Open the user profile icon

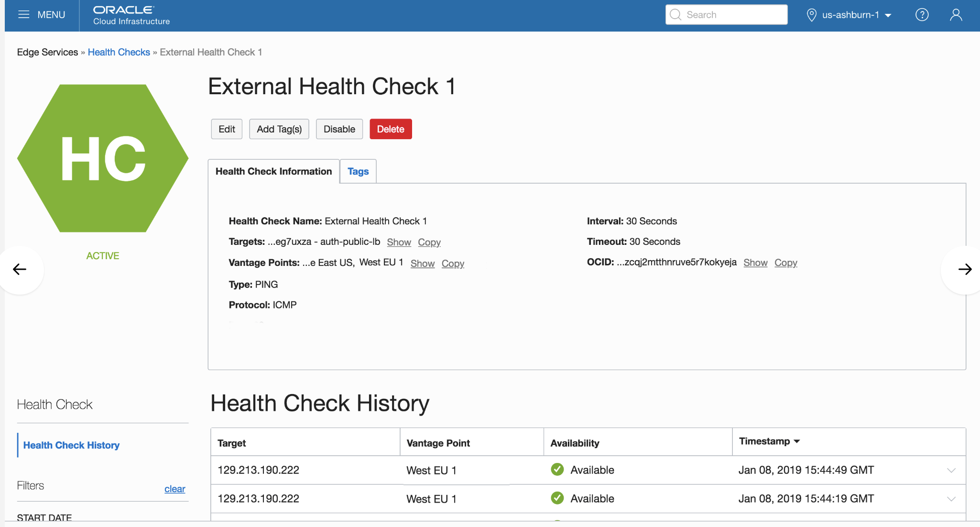click(x=956, y=15)
